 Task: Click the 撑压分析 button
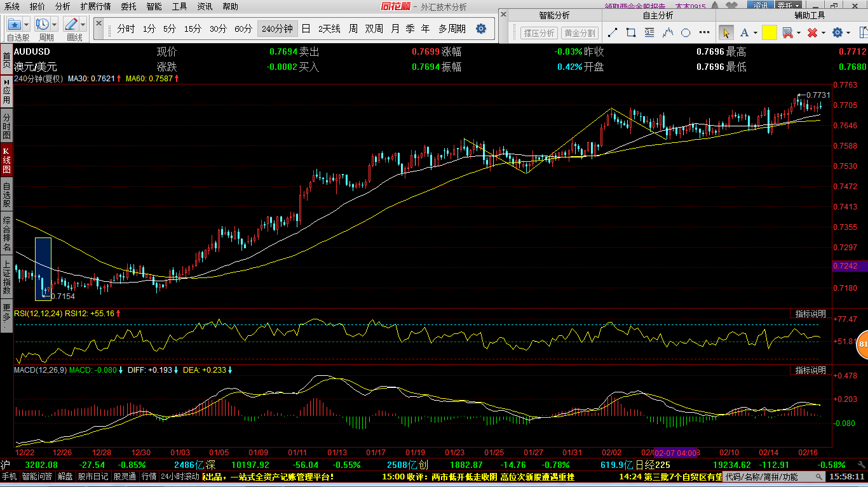(x=539, y=33)
